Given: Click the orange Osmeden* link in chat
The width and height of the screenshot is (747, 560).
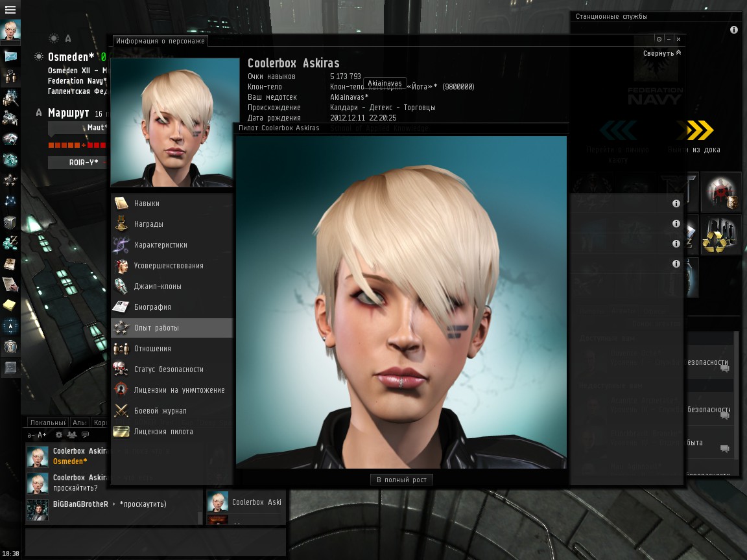Looking at the screenshot, I should [70, 461].
